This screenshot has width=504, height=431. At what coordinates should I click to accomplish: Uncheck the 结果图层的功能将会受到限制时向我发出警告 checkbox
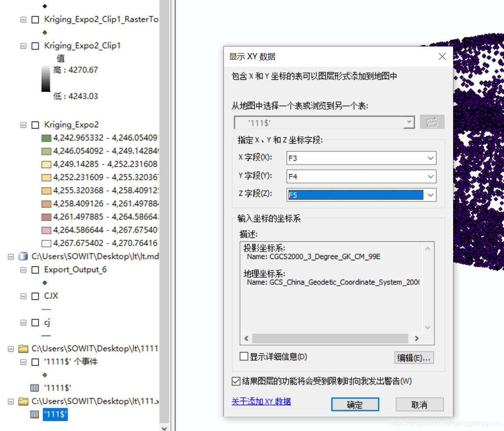click(236, 381)
